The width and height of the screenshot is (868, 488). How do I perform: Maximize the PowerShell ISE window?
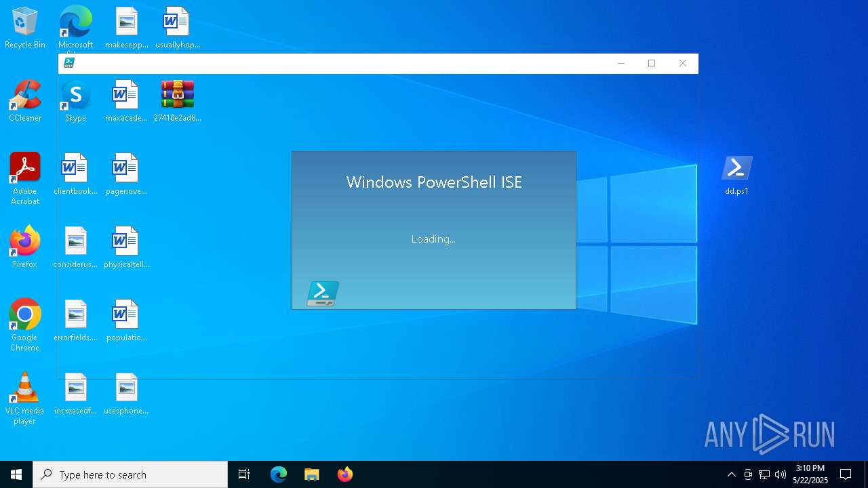652,63
